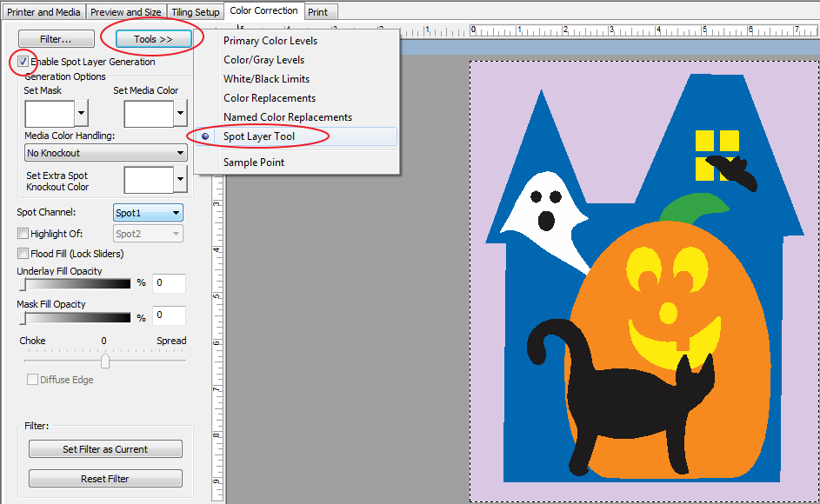Click the Underlay Fill Opacity percentage field
This screenshot has width=820, height=504.
[x=170, y=283]
